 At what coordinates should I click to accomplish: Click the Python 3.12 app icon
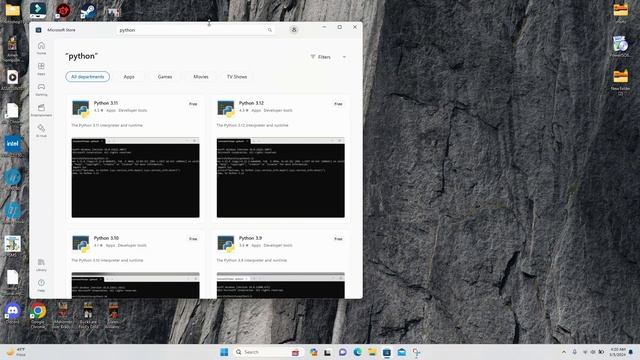[x=226, y=109]
